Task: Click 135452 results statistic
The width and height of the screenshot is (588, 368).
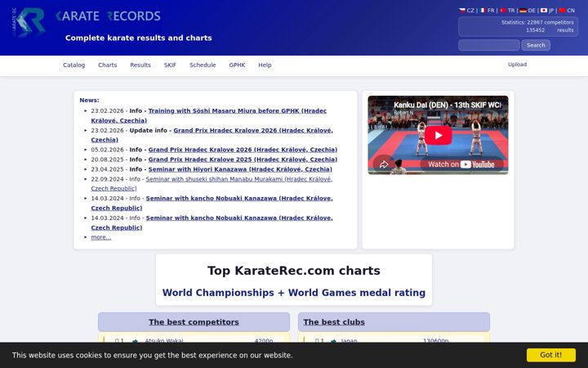Action: pos(550,30)
